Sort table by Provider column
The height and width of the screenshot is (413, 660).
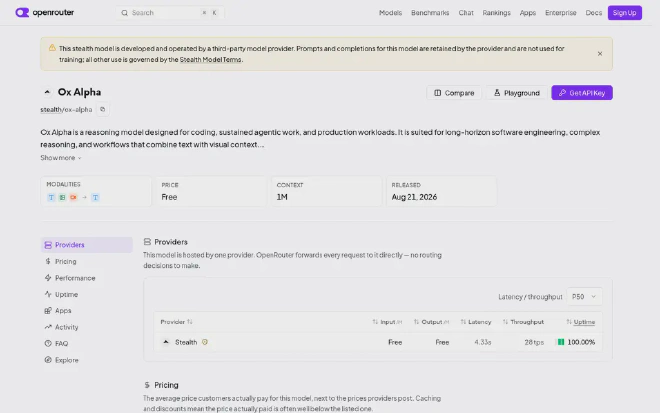tap(176, 322)
